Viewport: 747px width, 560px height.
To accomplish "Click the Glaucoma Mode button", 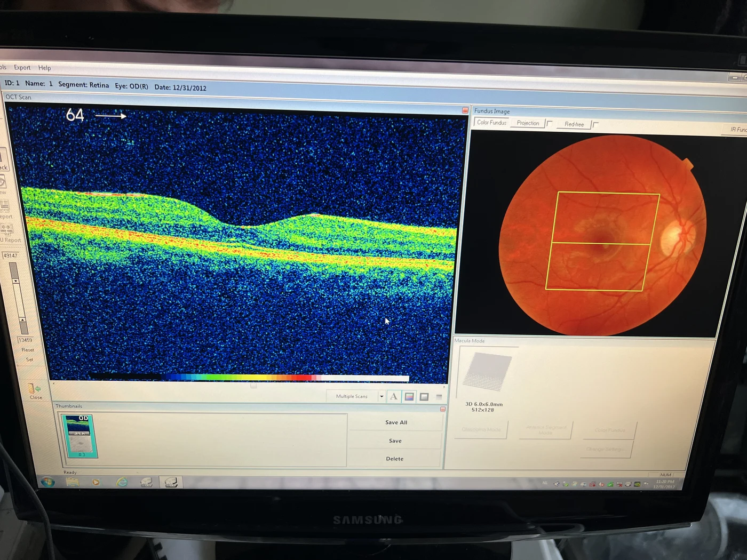I will [x=481, y=429].
